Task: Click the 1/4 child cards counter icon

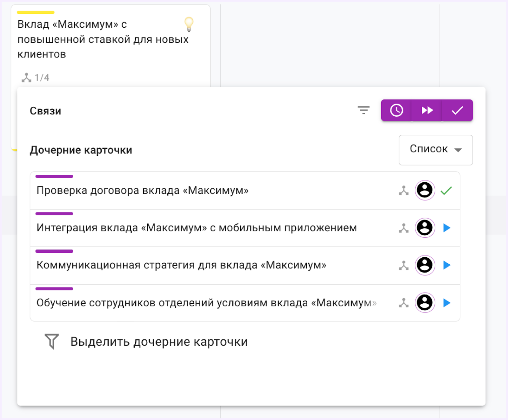Action: 27,78
